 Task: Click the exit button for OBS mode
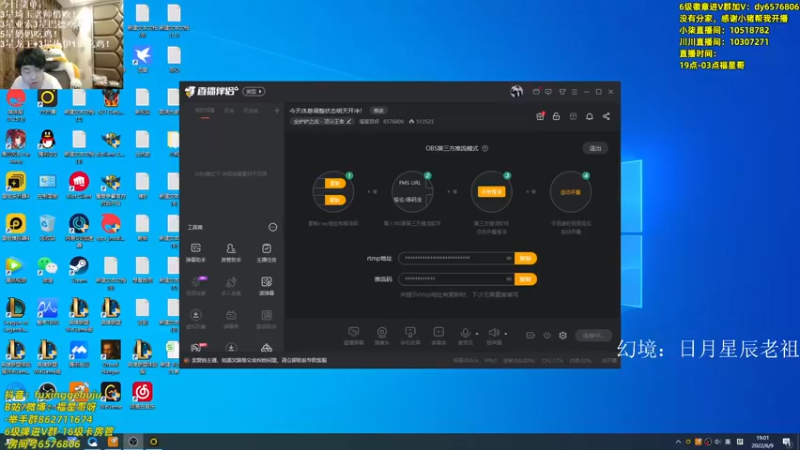pyautogui.click(x=595, y=148)
